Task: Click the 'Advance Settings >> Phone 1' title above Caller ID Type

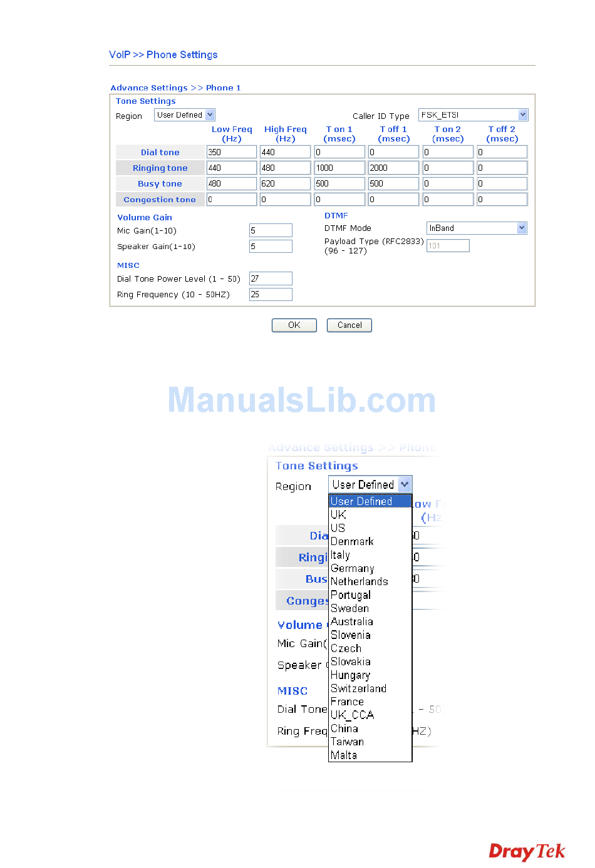Action: tap(175, 88)
